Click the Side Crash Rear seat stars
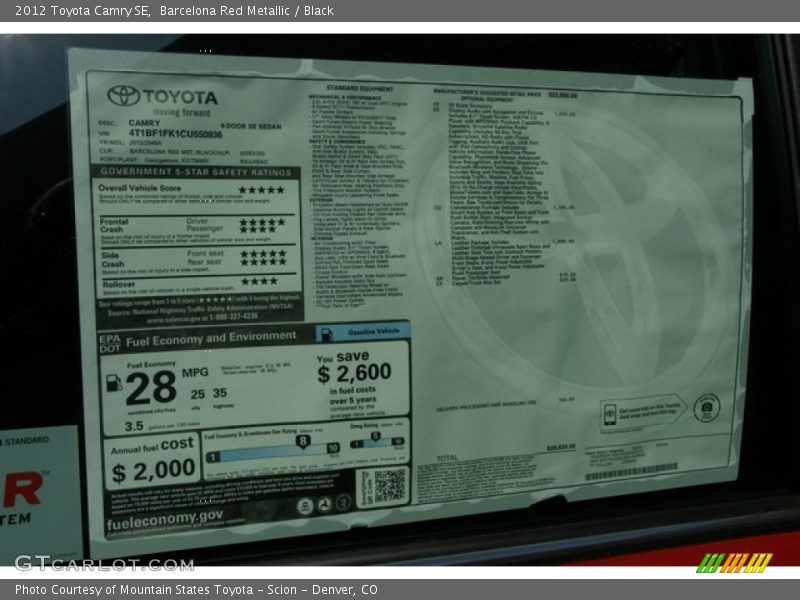 (263, 262)
